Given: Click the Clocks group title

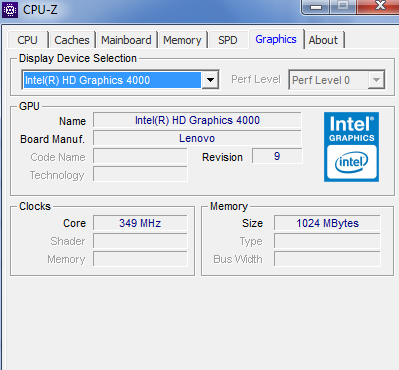Looking at the screenshot, I should (x=35, y=206).
